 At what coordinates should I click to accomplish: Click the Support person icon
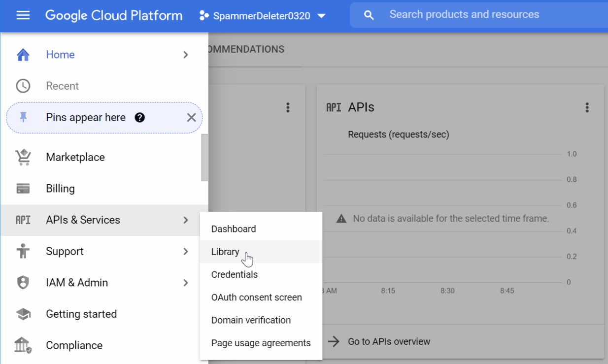23,251
